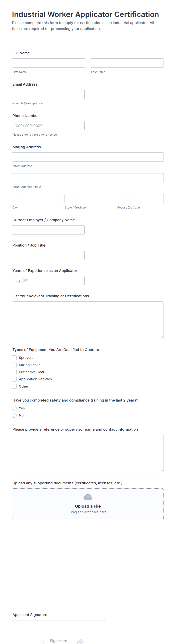The image size is (174, 644).
Task: Click the Postal / Zip Code field
Action: (140, 198)
